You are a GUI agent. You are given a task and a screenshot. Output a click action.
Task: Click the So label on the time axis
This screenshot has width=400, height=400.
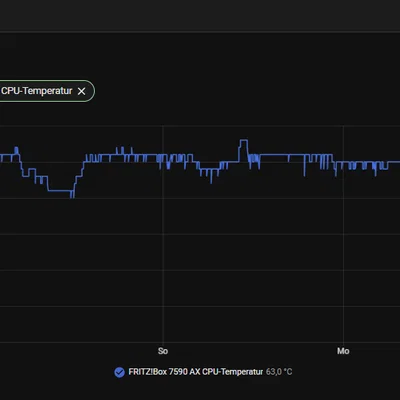coord(163,351)
